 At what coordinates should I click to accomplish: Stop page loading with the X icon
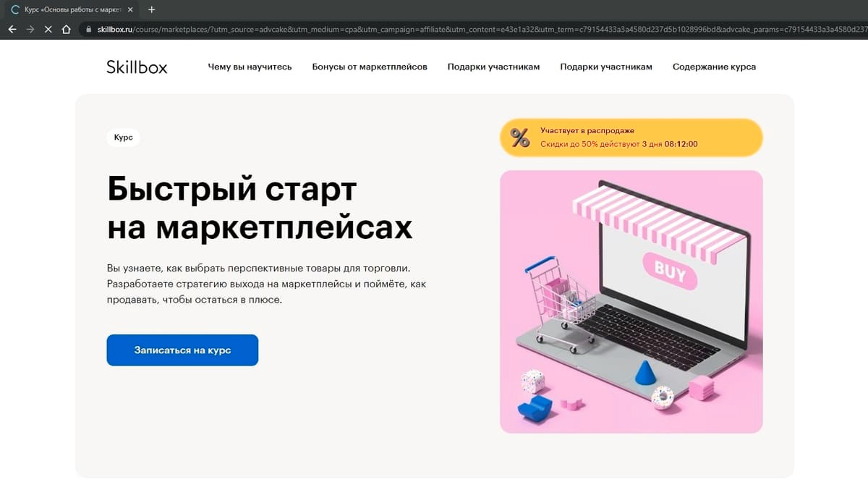(x=48, y=30)
